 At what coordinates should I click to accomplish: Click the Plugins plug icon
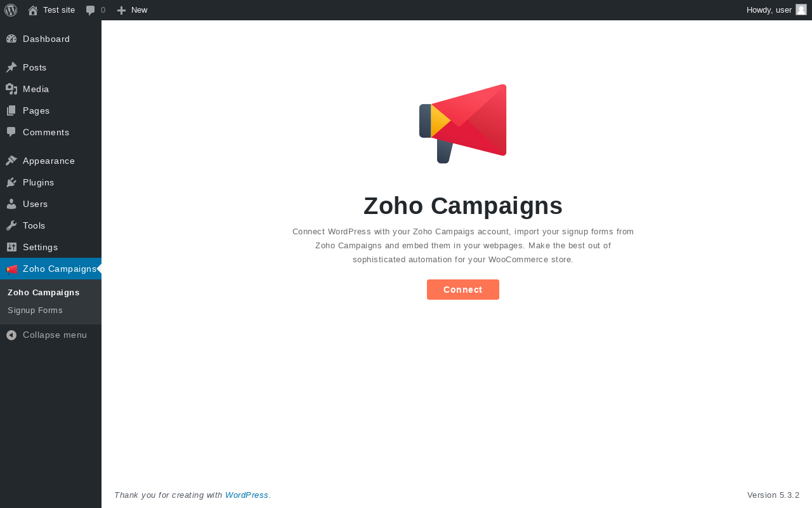(x=11, y=182)
